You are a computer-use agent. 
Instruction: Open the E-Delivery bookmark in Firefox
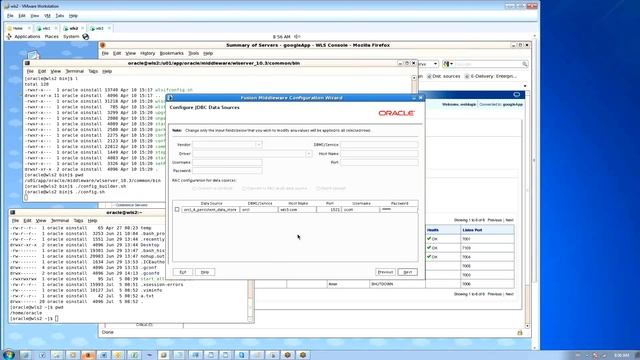(x=491, y=76)
